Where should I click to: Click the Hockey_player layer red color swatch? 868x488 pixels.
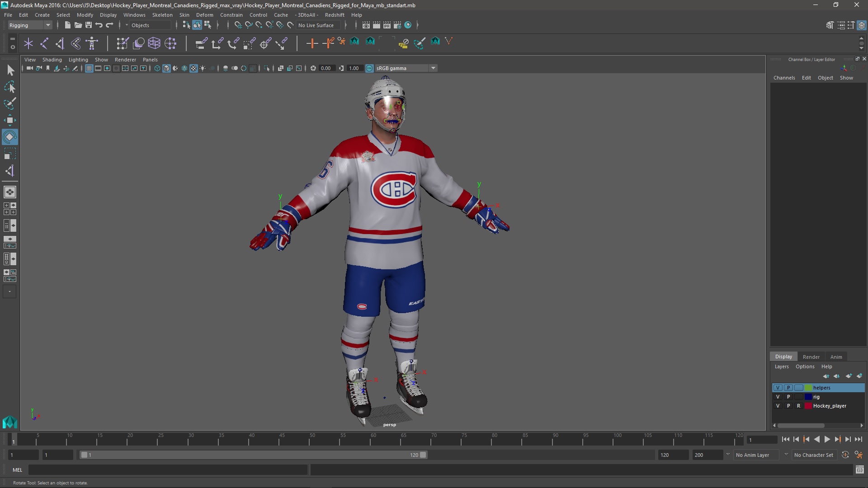(x=808, y=406)
